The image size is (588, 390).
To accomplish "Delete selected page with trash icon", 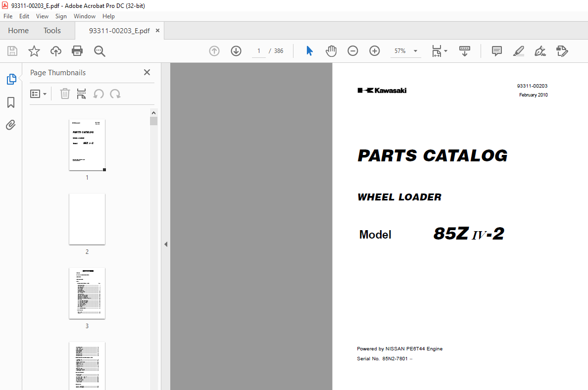I will (x=65, y=94).
